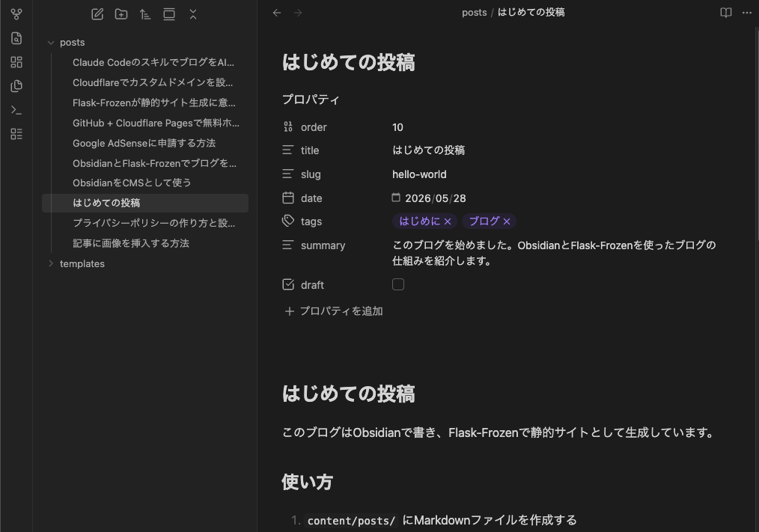Create a new folder
The height and width of the screenshot is (532, 759).
[121, 14]
